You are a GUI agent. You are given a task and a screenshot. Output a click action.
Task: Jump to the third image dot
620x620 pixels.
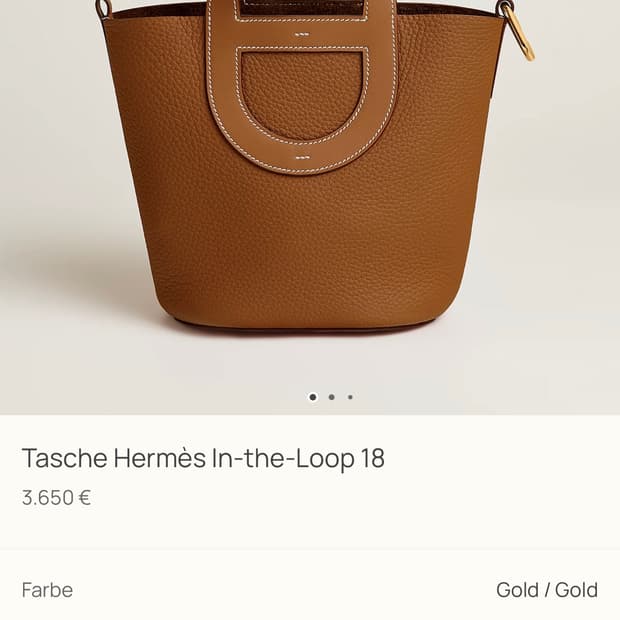click(350, 397)
